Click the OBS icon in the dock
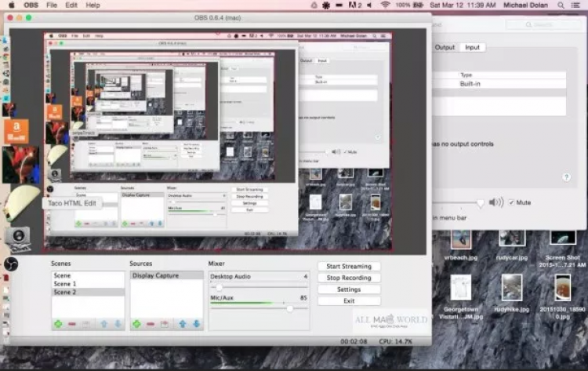 pyautogui.click(x=11, y=264)
